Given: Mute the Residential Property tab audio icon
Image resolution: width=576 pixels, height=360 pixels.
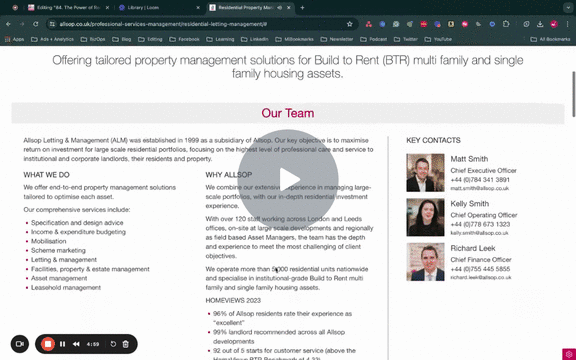Looking at the screenshot, I should coord(280,7).
